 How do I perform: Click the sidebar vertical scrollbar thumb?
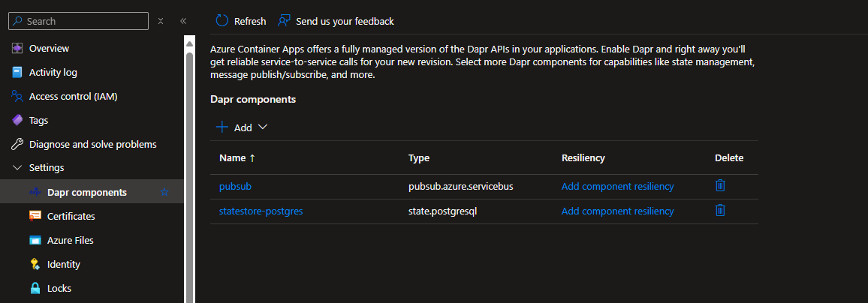pyautogui.click(x=189, y=177)
